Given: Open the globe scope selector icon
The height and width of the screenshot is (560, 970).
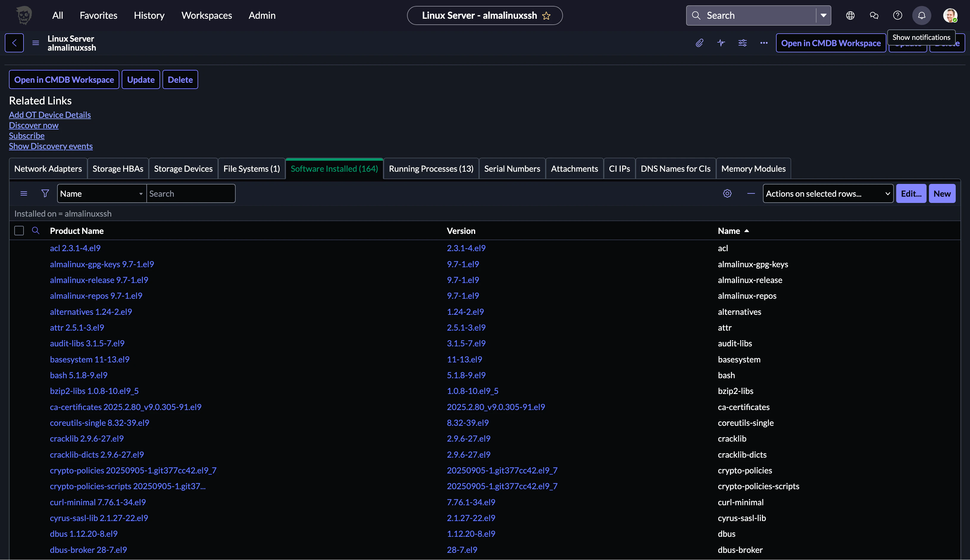Looking at the screenshot, I should coord(850,15).
